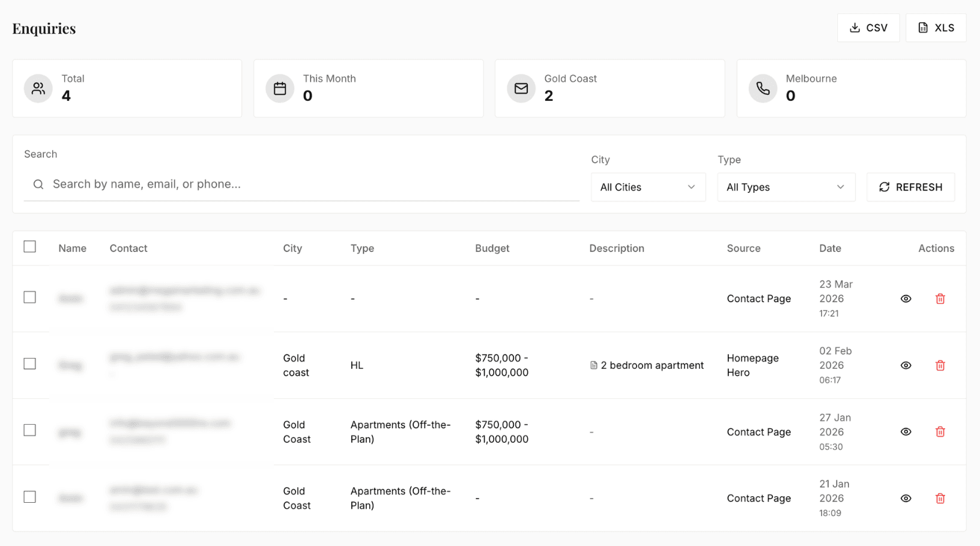Click the circular arrows icon on REFRESH

click(884, 187)
